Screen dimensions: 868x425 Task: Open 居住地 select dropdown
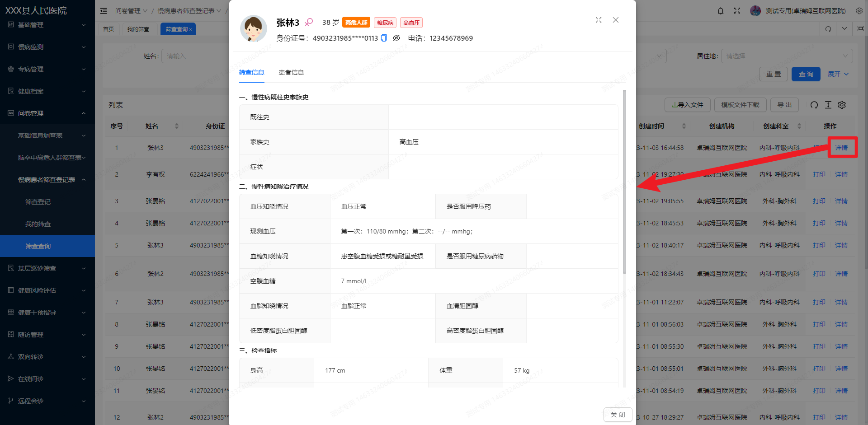click(x=787, y=56)
